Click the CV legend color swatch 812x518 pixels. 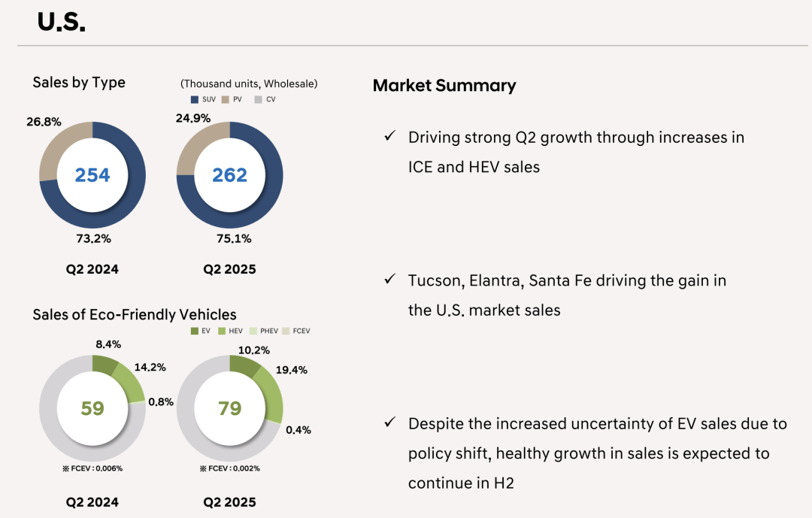(258, 99)
